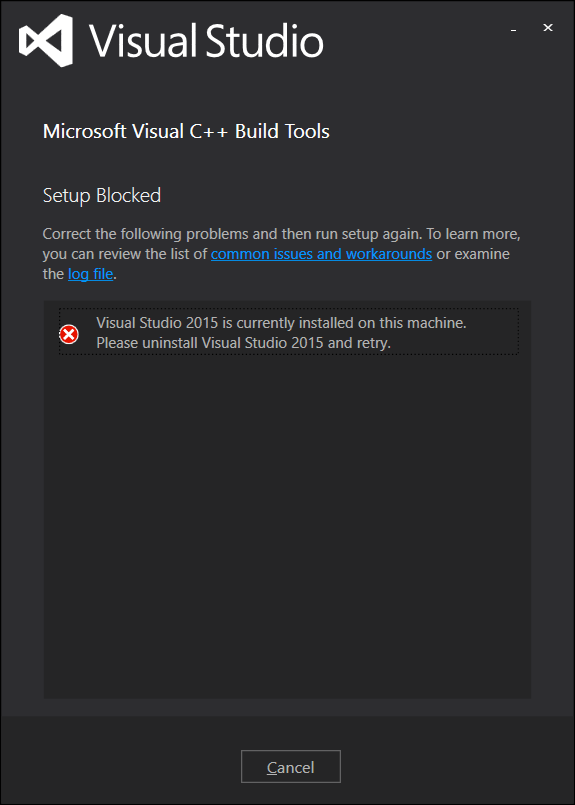Click the Microsoft Visual C++ Build Tools heading

186,132
